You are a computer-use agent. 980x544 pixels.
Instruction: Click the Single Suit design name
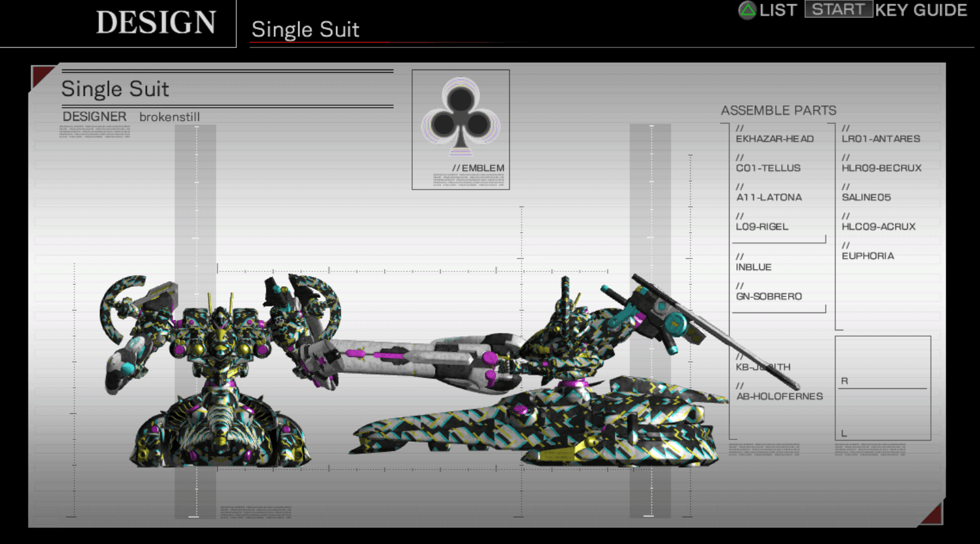[115, 89]
